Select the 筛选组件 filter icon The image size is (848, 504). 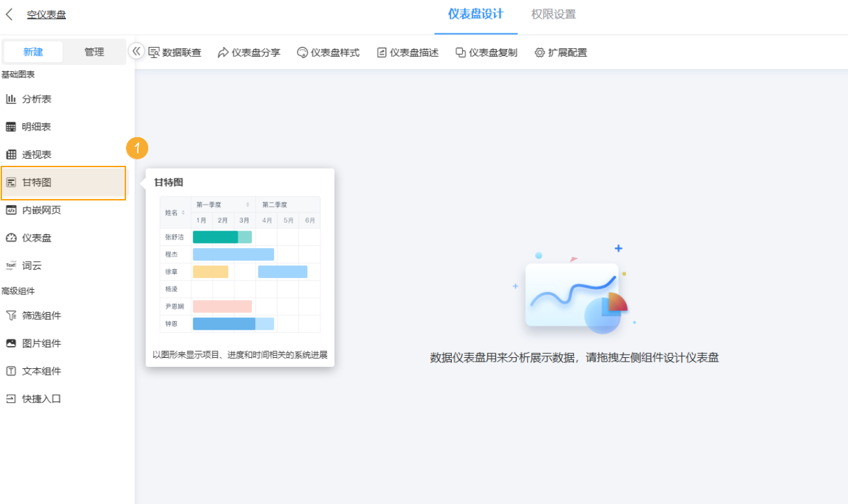pyautogui.click(x=12, y=315)
